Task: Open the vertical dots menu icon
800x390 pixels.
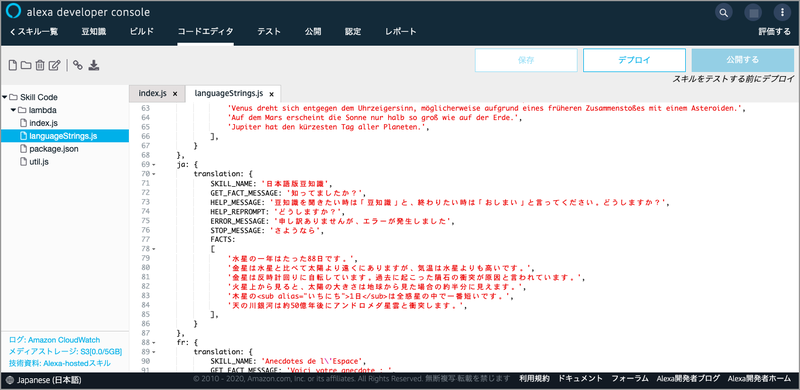Action: [782, 12]
